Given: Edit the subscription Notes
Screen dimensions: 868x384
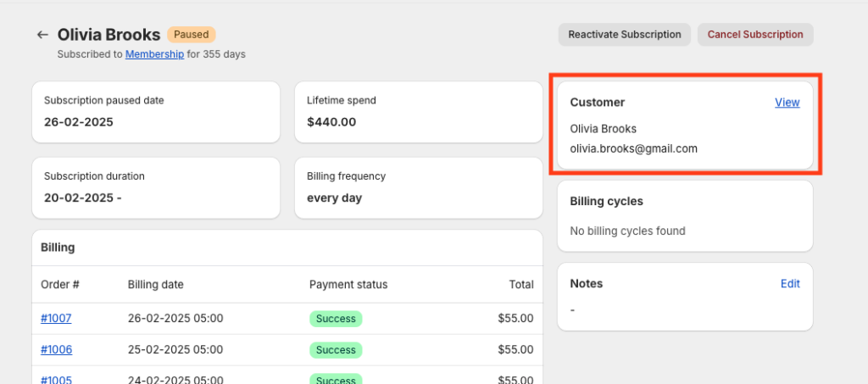Looking at the screenshot, I should coord(790,284).
